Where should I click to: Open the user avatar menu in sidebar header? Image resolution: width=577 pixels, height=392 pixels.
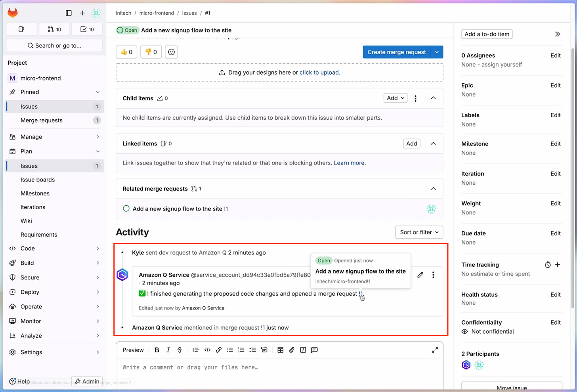pyautogui.click(x=96, y=13)
